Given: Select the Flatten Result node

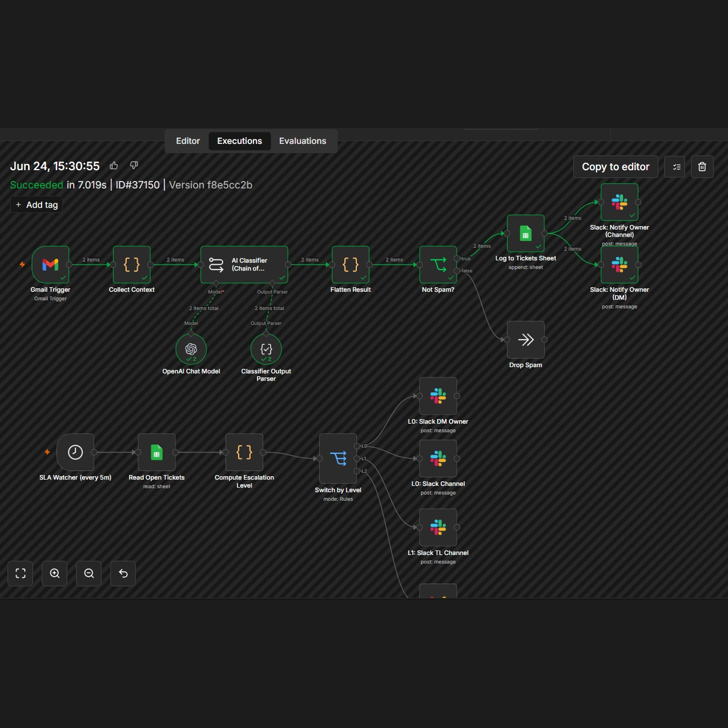Looking at the screenshot, I should 351,264.
